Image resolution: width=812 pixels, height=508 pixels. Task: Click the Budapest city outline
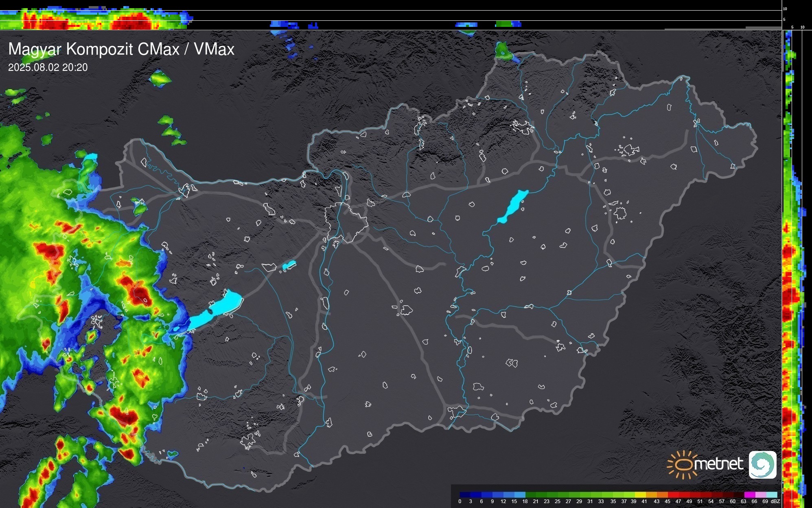click(346, 222)
